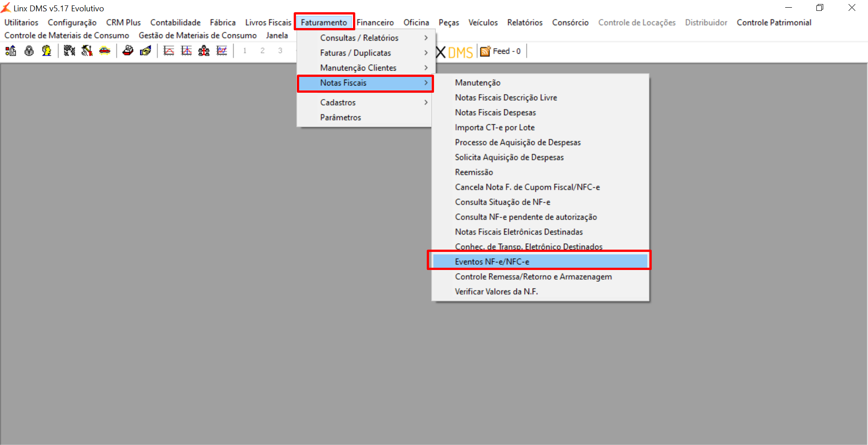Open the Feed - 0 notifications
This screenshot has width=868, height=445.
click(501, 51)
